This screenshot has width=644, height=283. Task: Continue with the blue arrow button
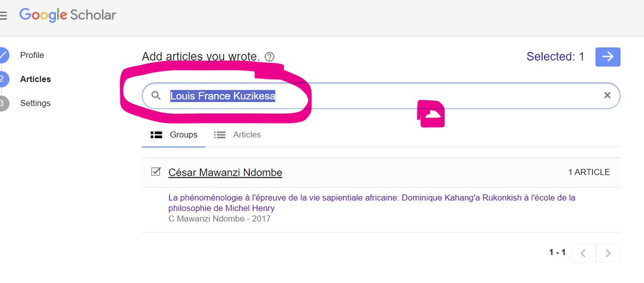pos(608,57)
